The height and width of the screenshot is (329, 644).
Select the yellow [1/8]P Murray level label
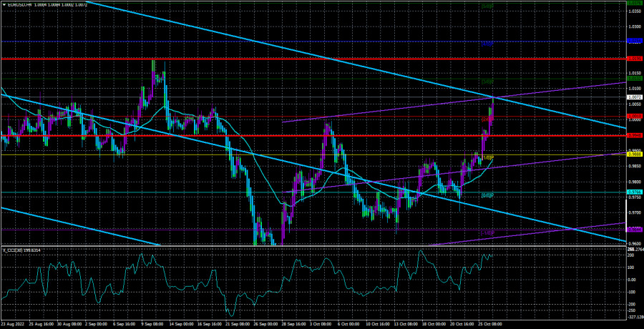pyautogui.click(x=487, y=158)
